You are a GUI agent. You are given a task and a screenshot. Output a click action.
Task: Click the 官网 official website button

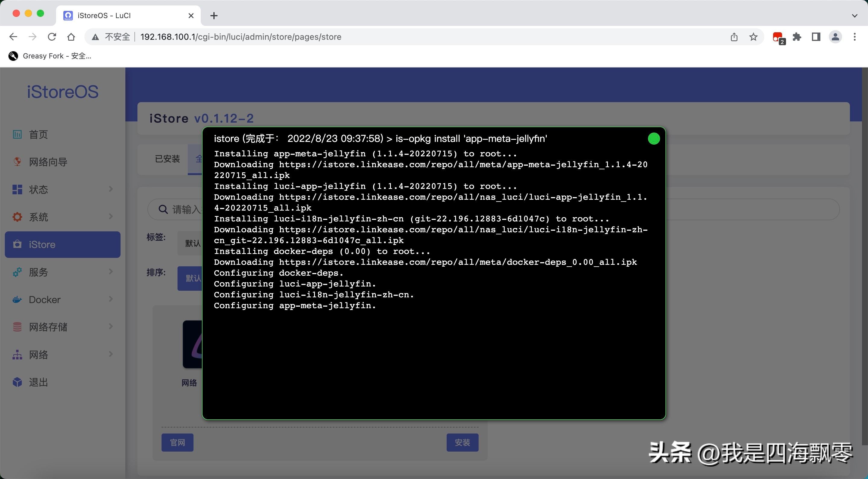click(177, 442)
